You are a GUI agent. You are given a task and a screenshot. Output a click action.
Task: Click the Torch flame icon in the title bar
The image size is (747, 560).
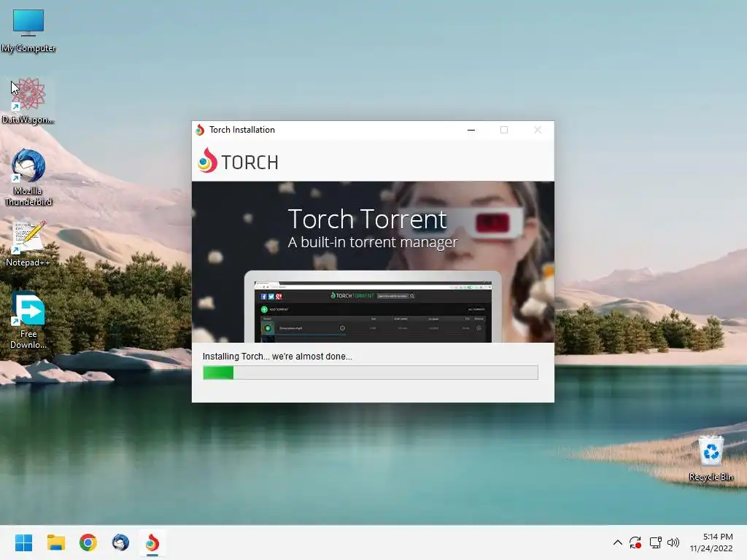pyautogui.click(x=200, y=130)
